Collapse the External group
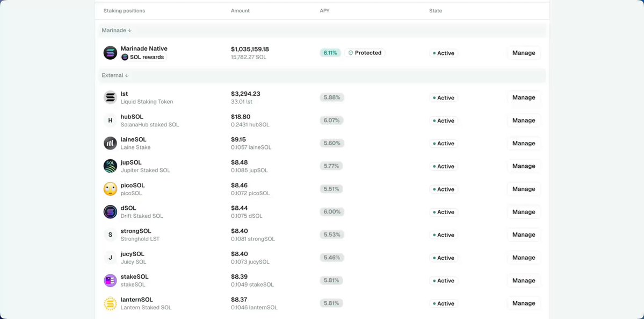Image resolution: width=644 pixels, height=319 pixels. [115, 75]
